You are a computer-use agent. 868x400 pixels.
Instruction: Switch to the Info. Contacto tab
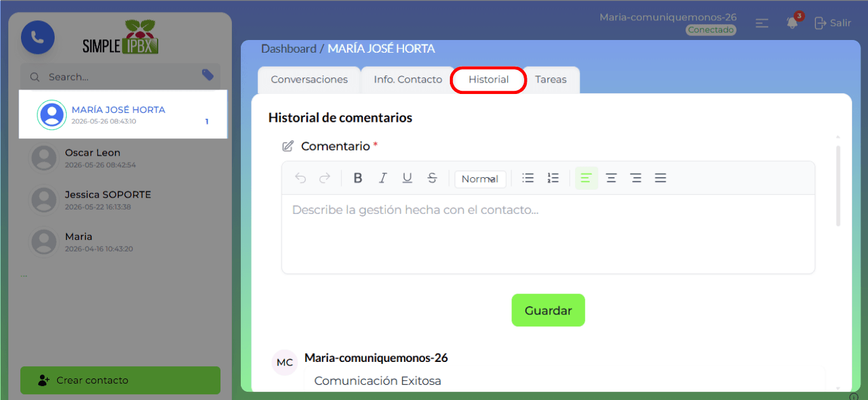pos(408,80)
